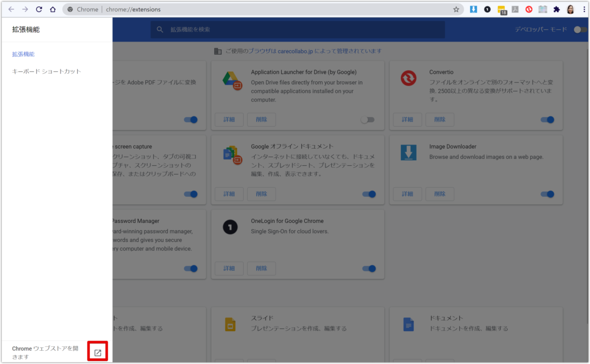Click the browser forward arrow
This screenshot has width=590, height=364.
pos(25,9)
